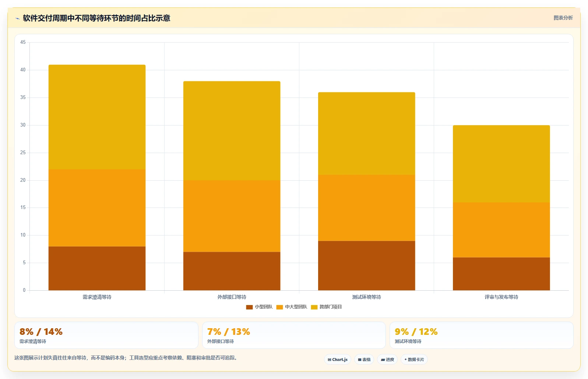
Task: Click the y-axis value 40
Action: point(23,70)
